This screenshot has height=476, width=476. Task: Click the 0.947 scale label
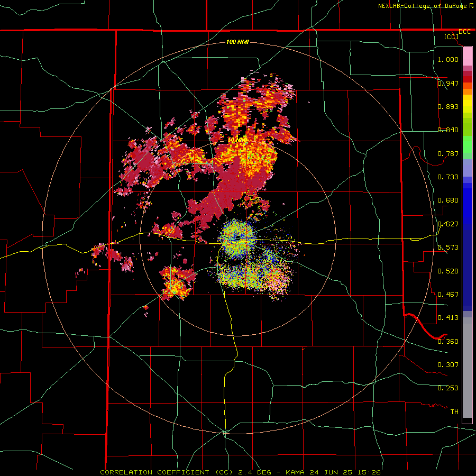448,83
